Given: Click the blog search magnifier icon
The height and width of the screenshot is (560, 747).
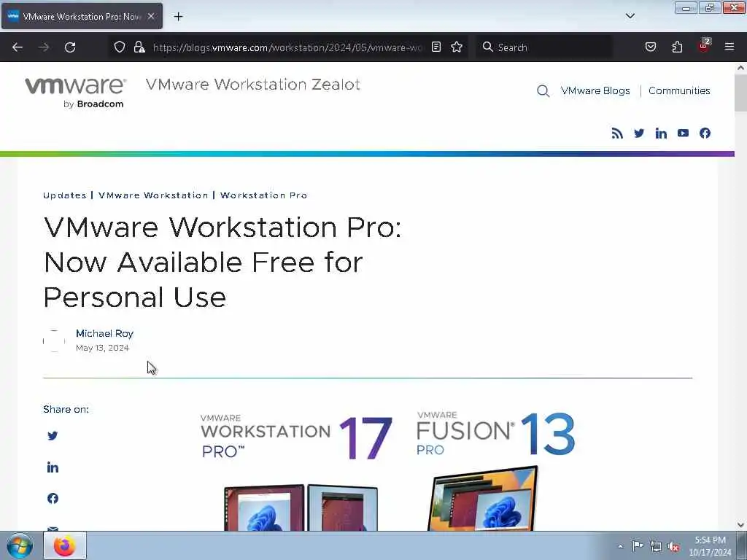Looking at the screenshot, I should 543,90.
